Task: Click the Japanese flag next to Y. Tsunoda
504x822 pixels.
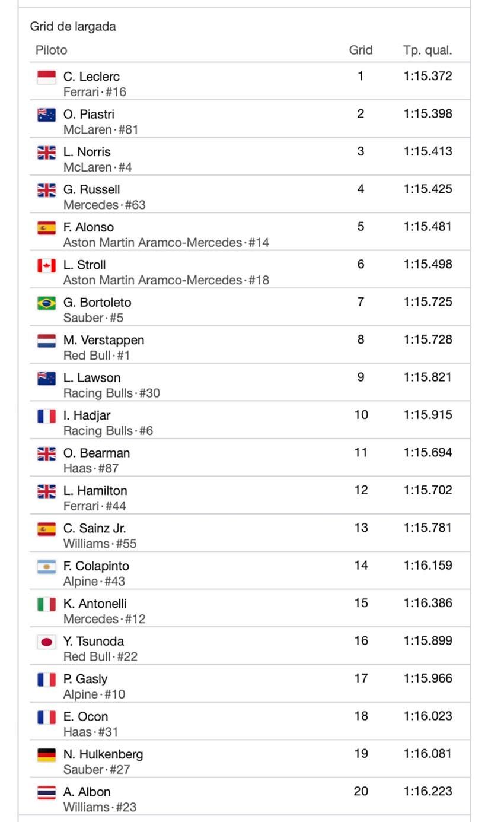Action: click(x=46, y=642)
